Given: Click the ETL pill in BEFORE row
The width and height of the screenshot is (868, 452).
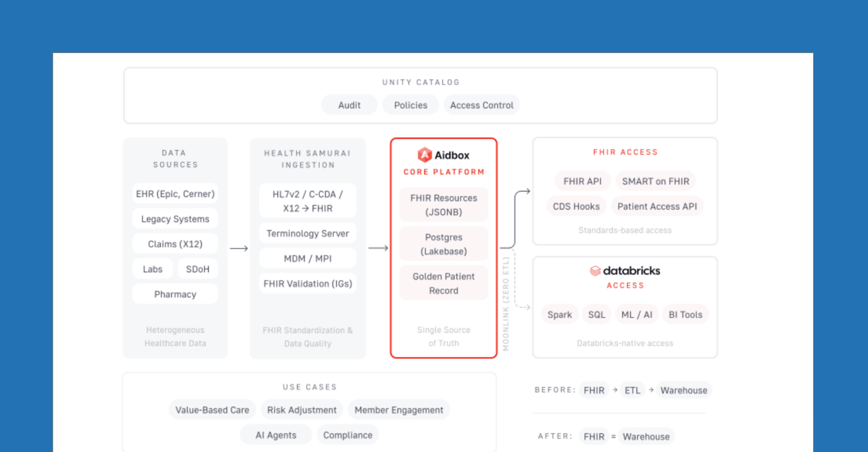Looking at the screenshot, I should [633, 390].
